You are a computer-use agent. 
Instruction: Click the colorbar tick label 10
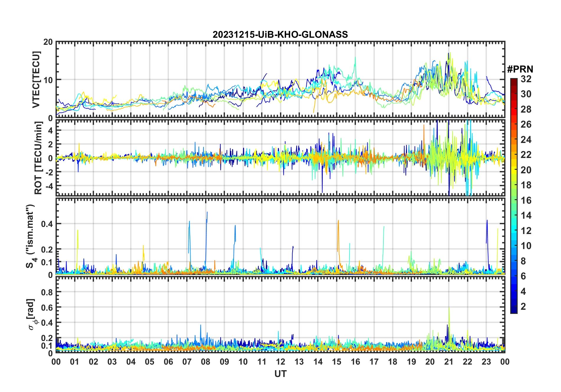[x=526, y=246]
